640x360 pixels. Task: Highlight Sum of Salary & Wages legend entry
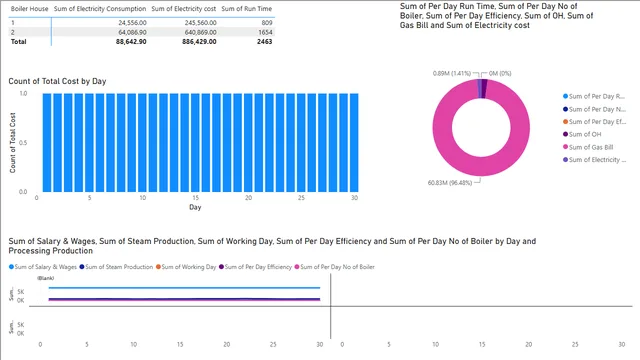pyautogui.click(x=42, y=267)
